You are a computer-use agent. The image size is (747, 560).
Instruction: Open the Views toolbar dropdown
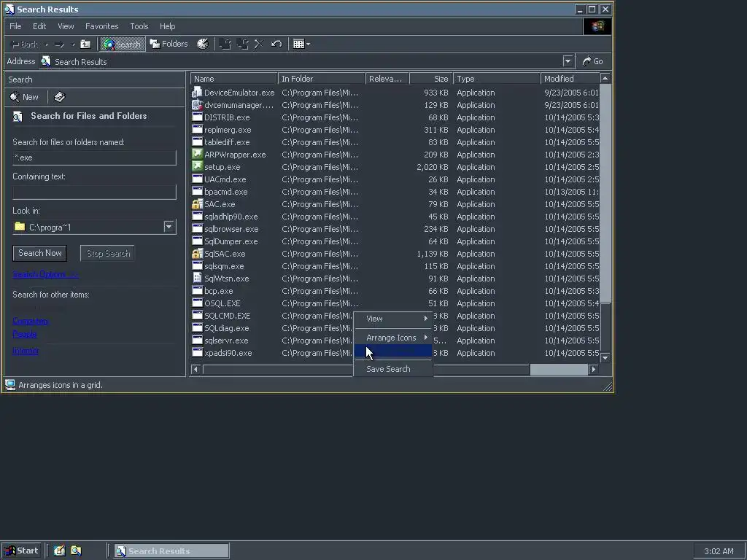coord(301,44)
